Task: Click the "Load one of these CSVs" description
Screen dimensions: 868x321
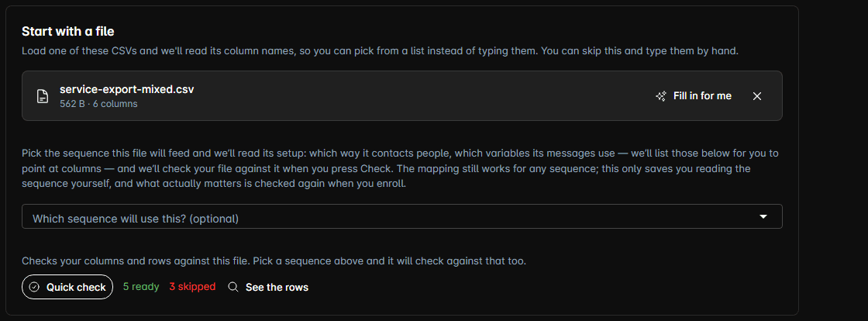Action: (381, 51)
